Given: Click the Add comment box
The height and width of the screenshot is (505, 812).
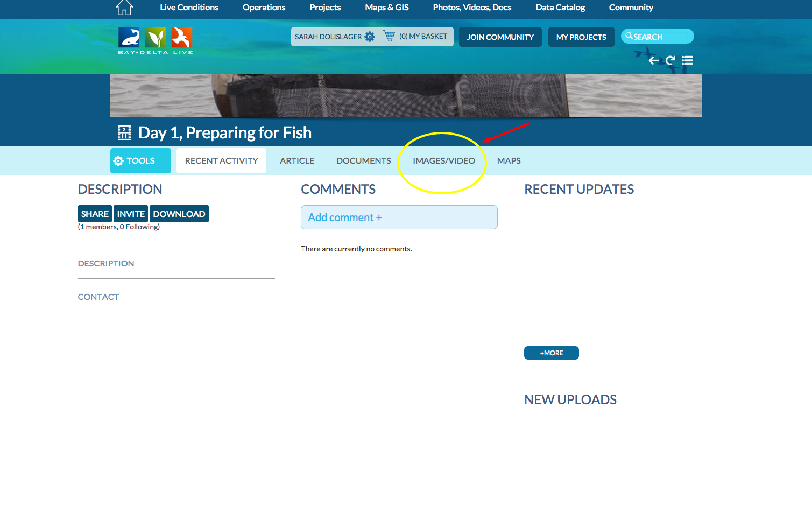Looking at the screenshot, I should (399, 217).
